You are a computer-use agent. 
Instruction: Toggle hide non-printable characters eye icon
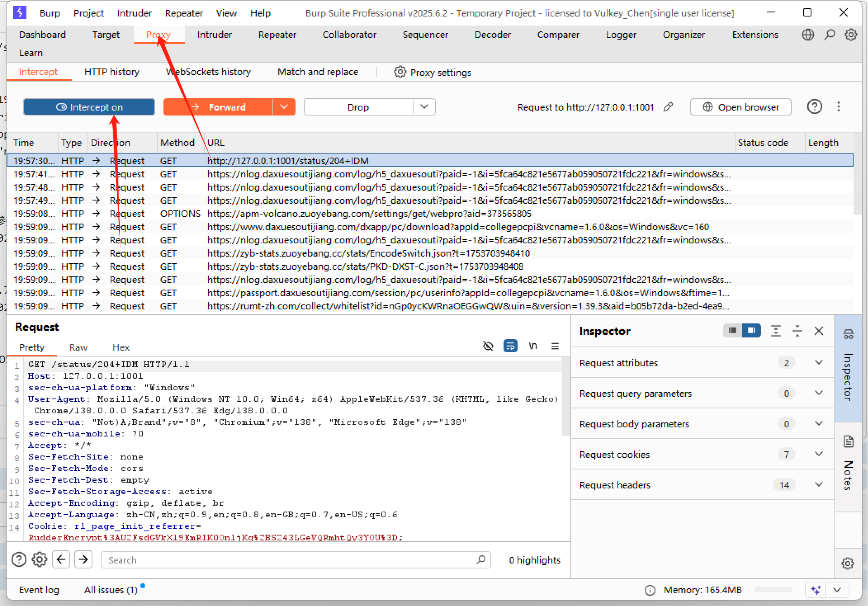point(488,346)
